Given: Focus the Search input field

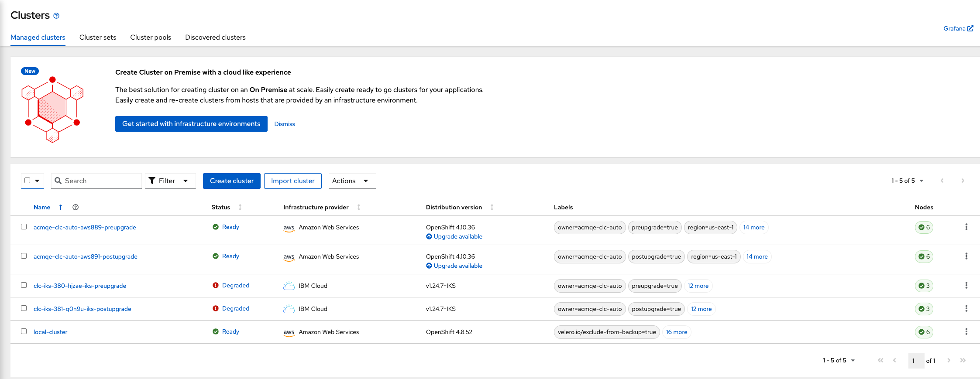Looking at the screenshot, I should click(101, 181).
